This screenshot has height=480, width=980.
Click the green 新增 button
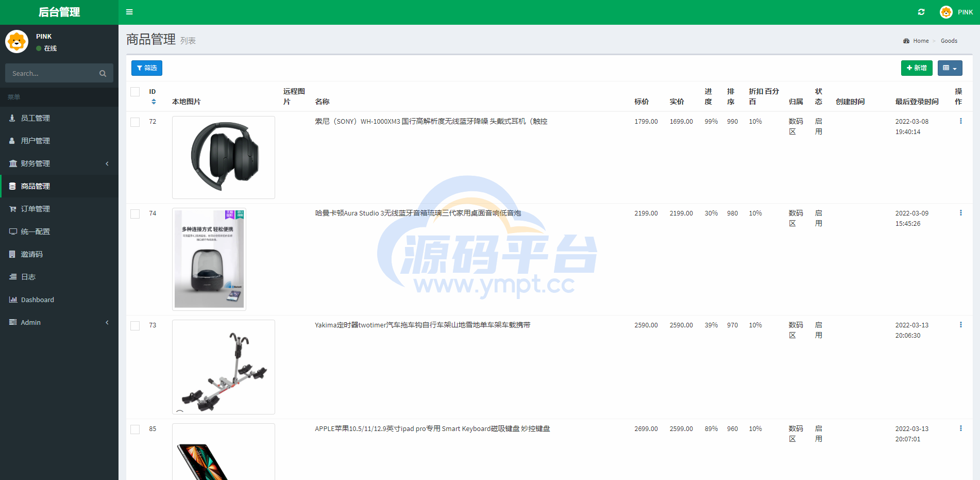point(917,68)
